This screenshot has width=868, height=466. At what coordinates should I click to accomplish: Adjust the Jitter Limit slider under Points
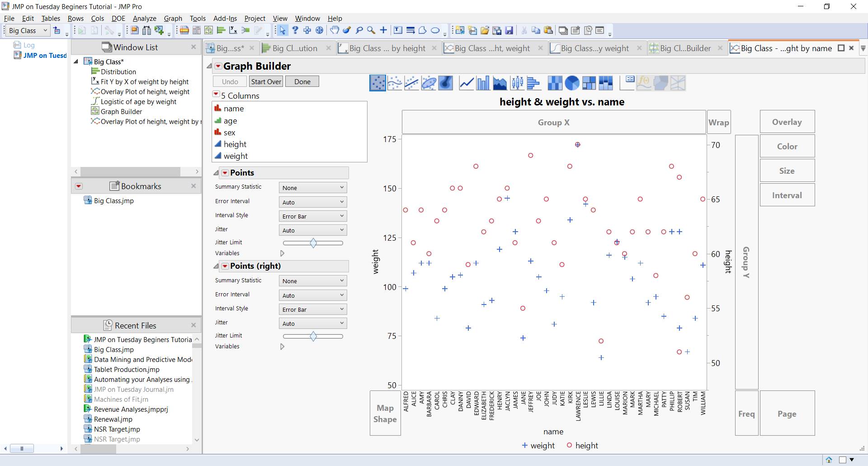click(x=313, y=243)
